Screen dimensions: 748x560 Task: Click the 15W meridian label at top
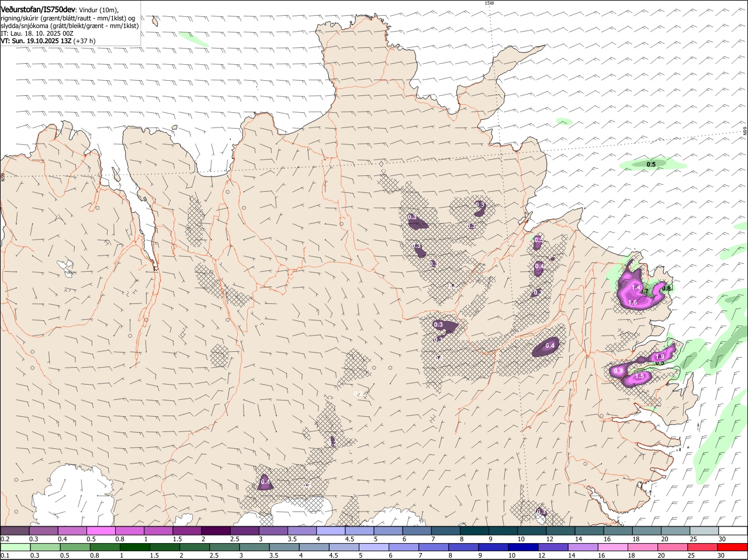tap(489, 3)
